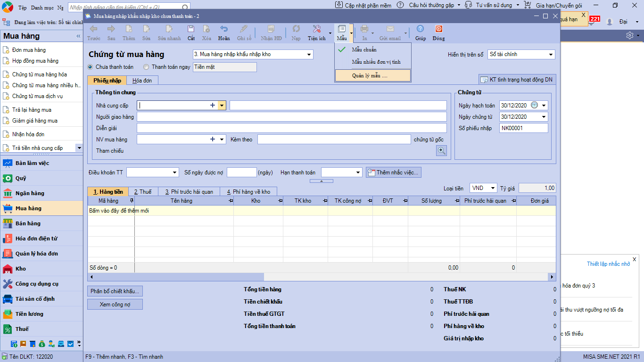644x362 pixels.
Task: Open the voucher type dropdown (Mua hàng nhập khẩu)
Action: pyautogui.click(x=309, y=55)
